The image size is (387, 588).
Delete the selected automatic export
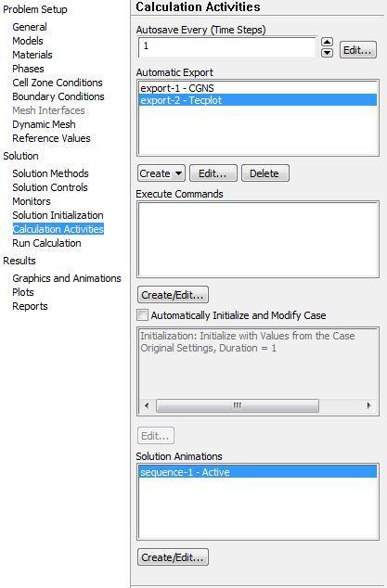(265, 173)
